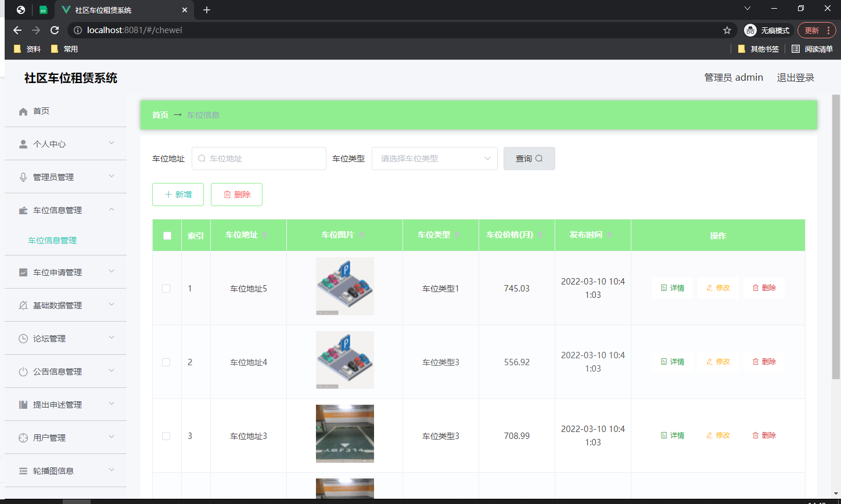Tick the checkbox for 车位地址5 row
The width and height of the screenshot is (841, 504).
(x=167, y=287)
